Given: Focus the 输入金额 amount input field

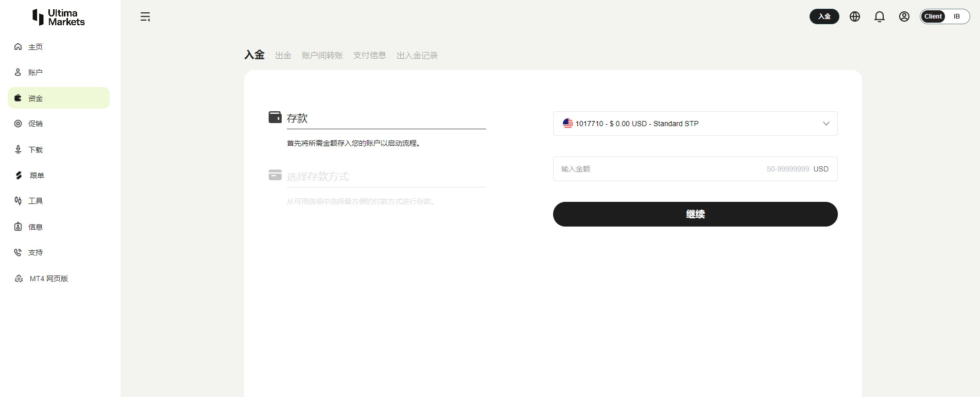Looking at the screenshot, I should tap(659, 169).
